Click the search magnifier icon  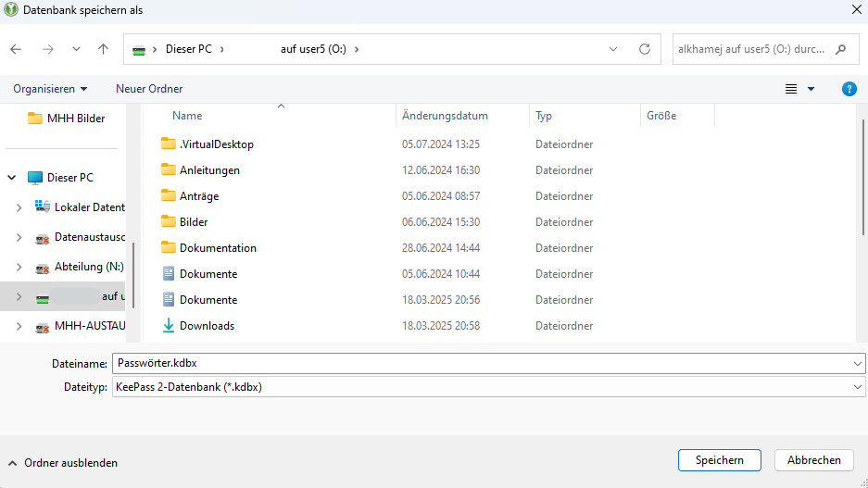(x=840, y=49)
